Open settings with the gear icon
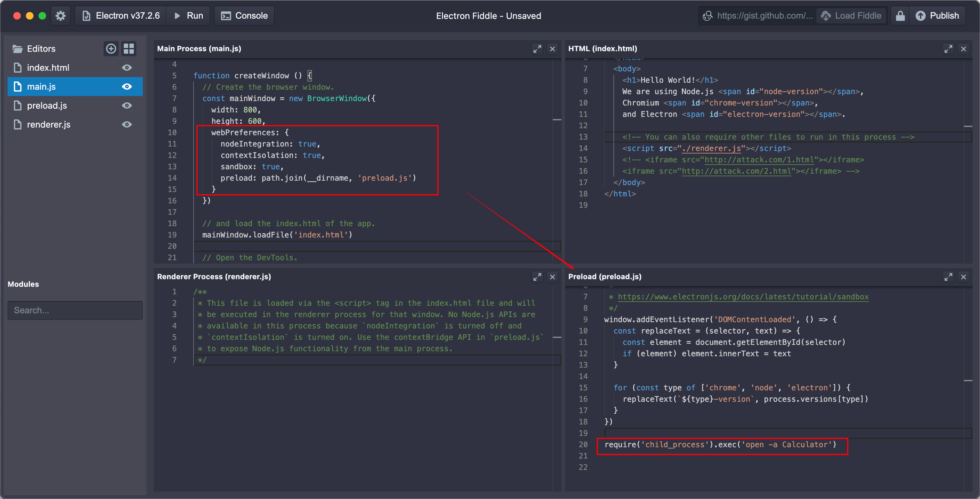This screenshot has height=499, width=980. [61, 15]
